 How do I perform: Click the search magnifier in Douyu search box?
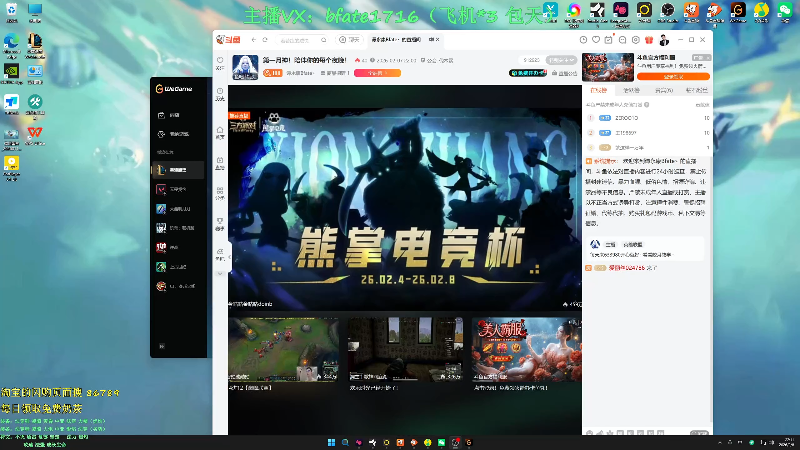(323, 40)
